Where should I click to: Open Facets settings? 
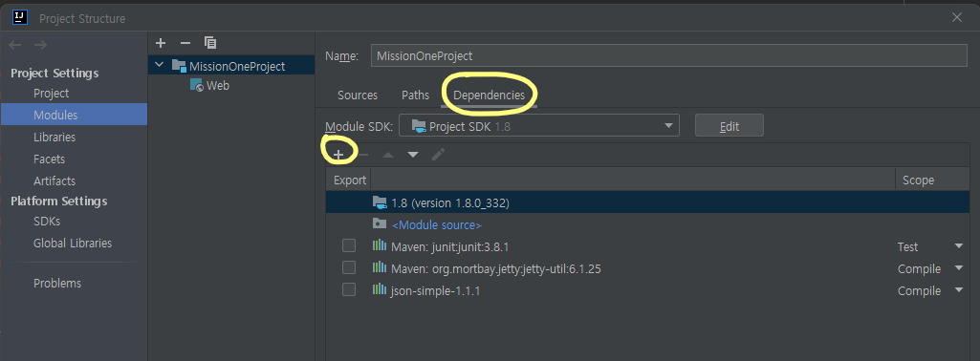(x=50, y=159)
